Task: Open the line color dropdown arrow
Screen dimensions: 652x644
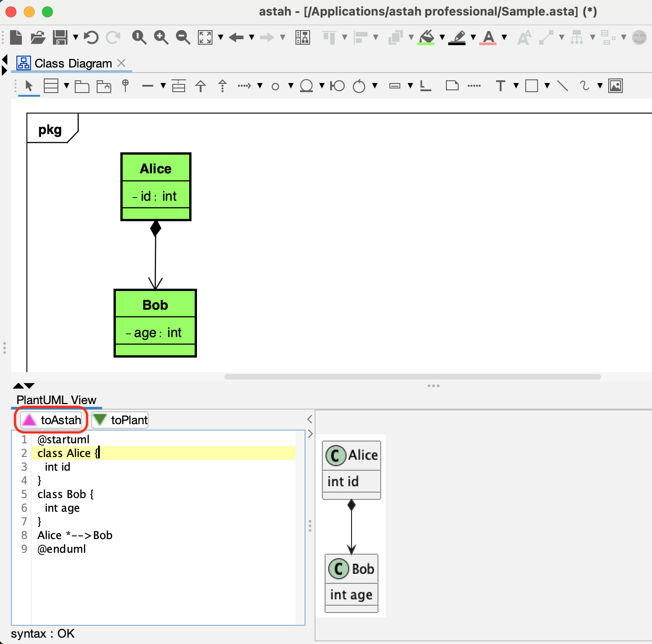Action: pos(473,37)
